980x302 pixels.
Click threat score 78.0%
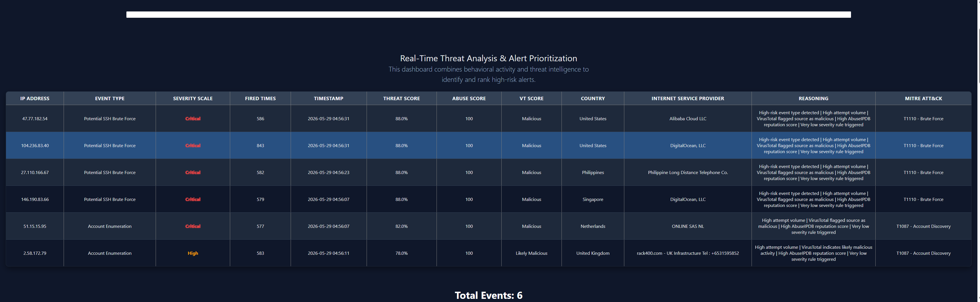tap(401, 253)
